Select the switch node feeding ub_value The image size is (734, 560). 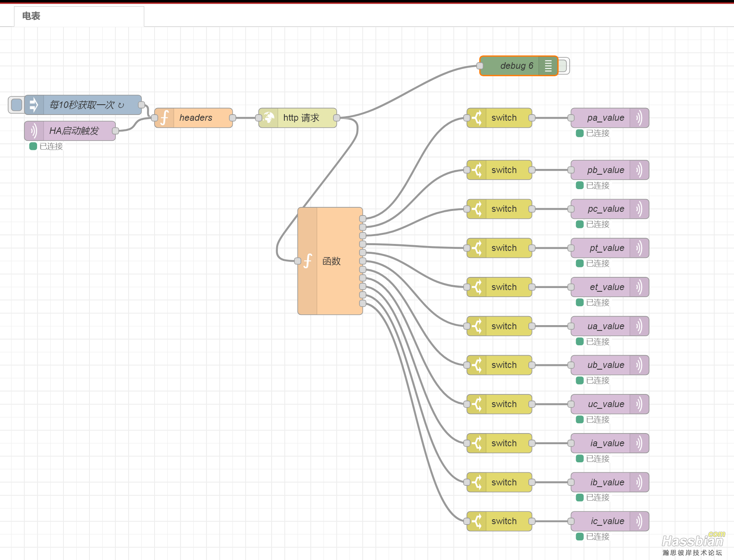(499, 365)
